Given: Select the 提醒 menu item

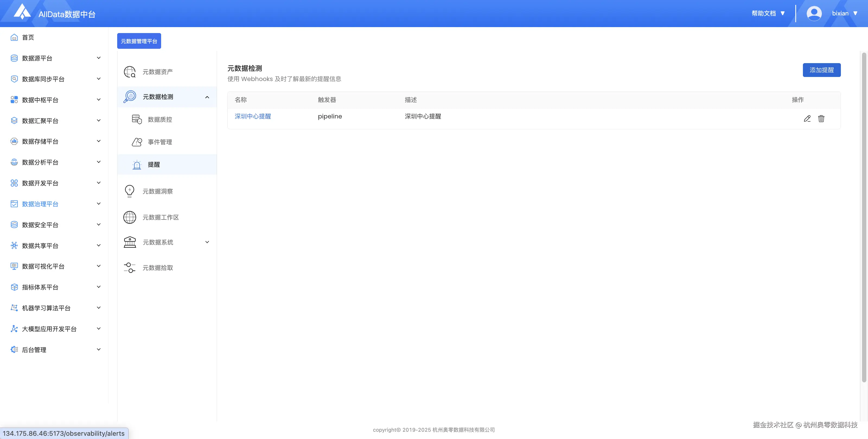Looking at the screenshot, I should (x=154, y=165).
